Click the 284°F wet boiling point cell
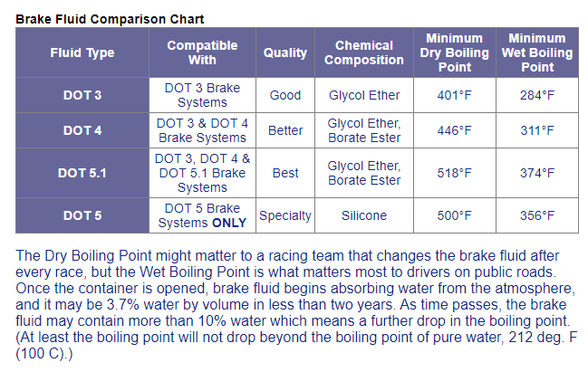This screenshot has height=372, width=588. (537, 95)
